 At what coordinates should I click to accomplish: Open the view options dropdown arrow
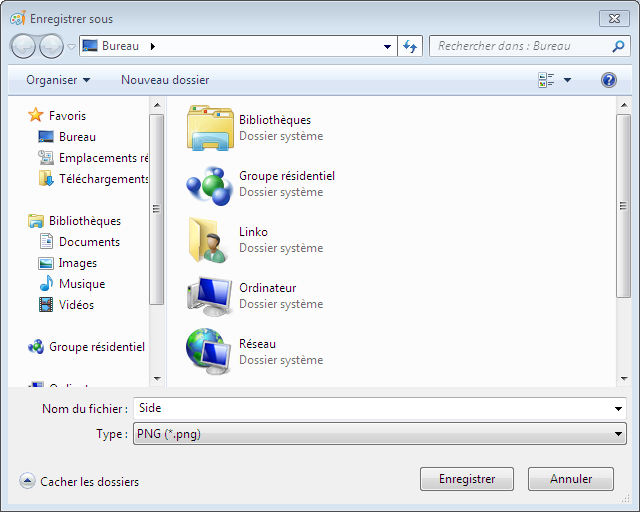[x=567, y=80]
